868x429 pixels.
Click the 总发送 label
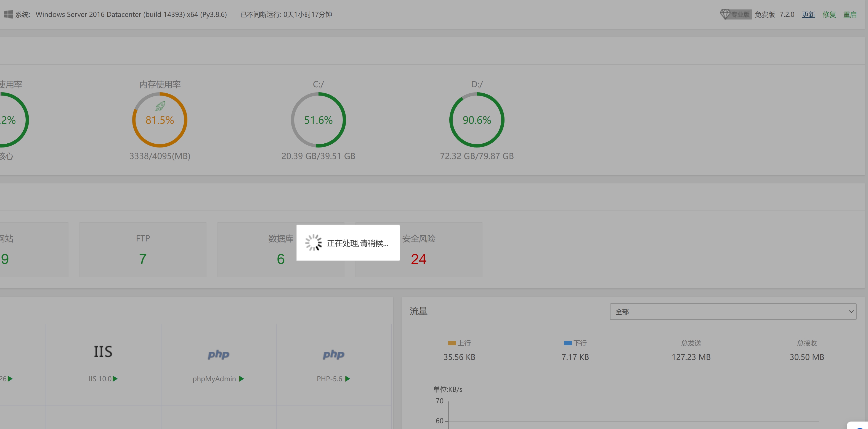691,343
